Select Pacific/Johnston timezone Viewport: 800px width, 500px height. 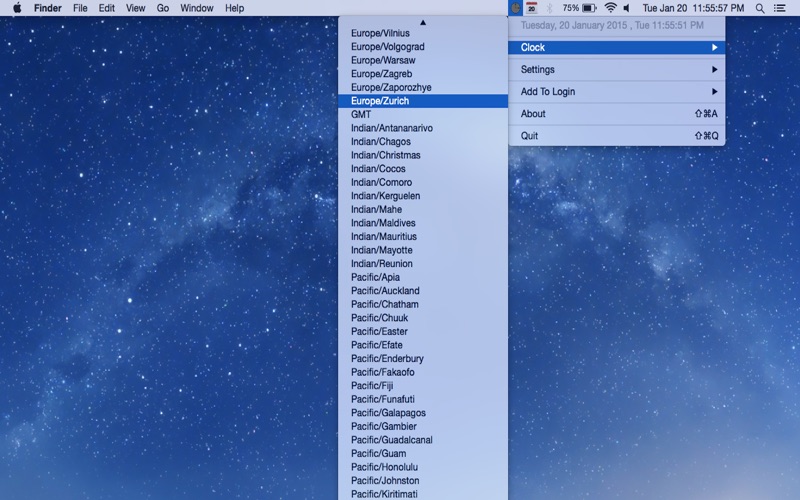click(423, 481)
